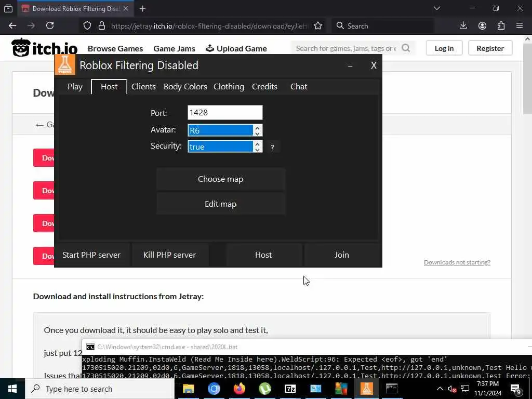Screen dimensions: 532x399
Task: View site security lock info
Action: [x=101, y=26]
